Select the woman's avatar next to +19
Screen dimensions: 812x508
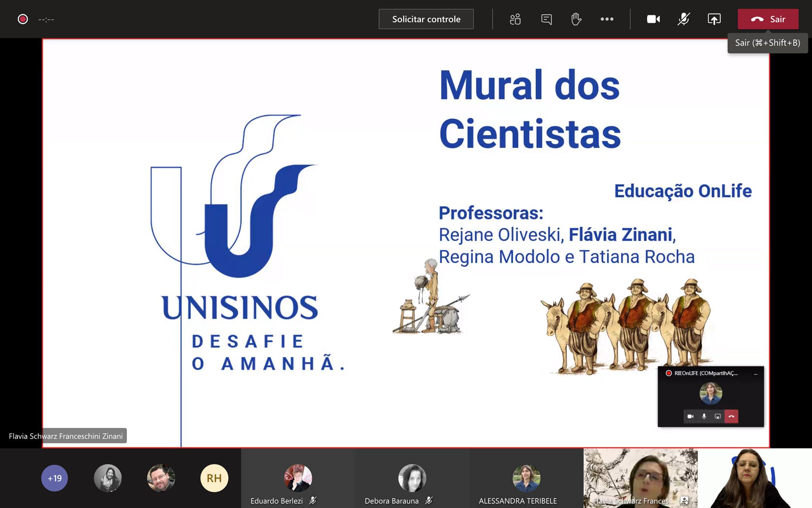(x=107, y=478)
